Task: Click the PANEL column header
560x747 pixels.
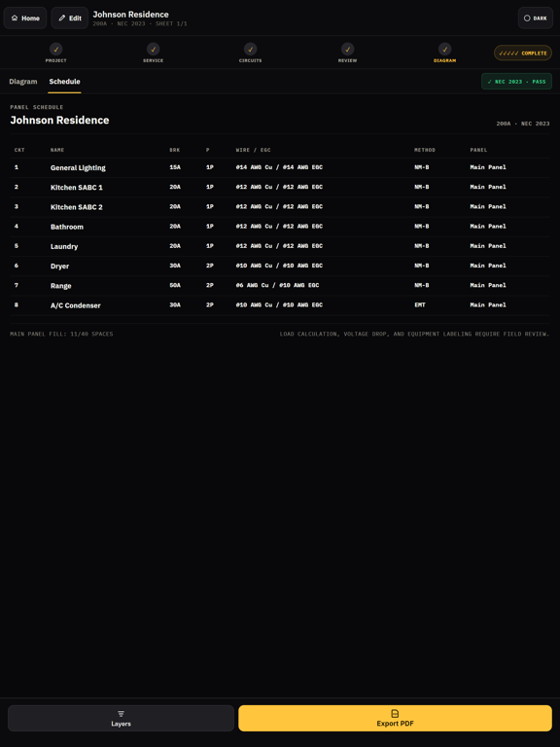Action: click(478, 150)
